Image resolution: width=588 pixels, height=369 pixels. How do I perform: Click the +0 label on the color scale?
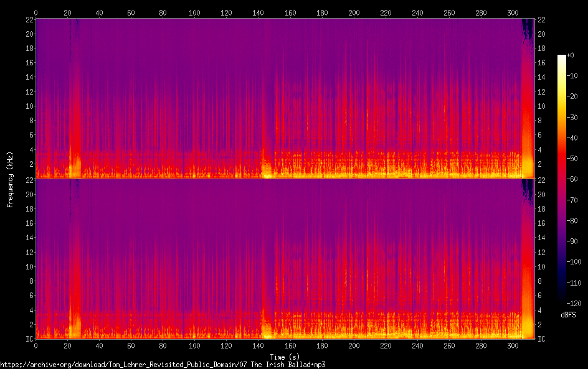[571, 55]
